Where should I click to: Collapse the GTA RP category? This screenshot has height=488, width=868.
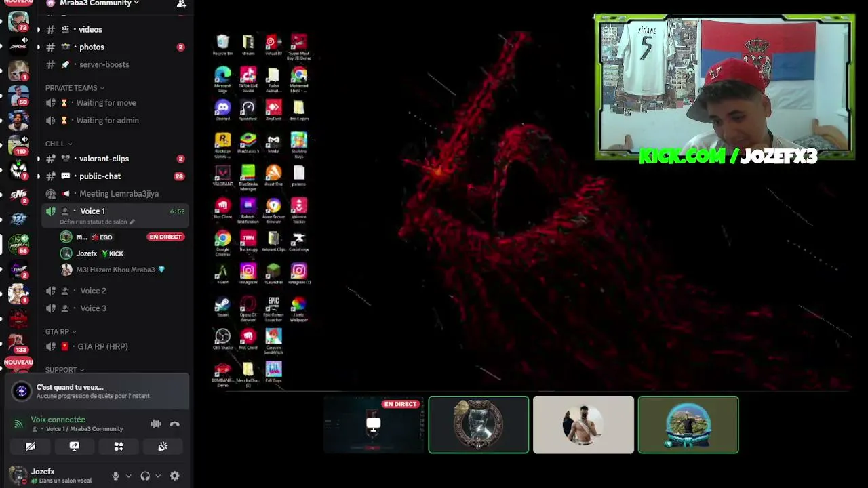pyautogui.click(x=61, y=332)
